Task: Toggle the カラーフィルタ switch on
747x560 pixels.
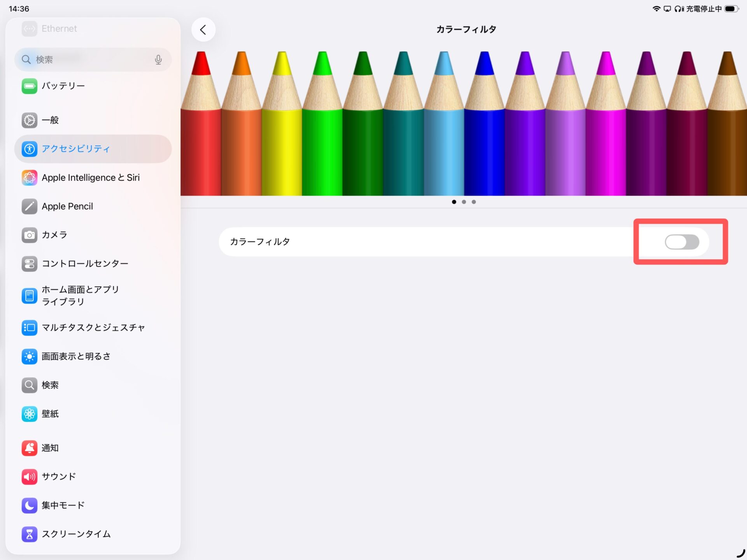Action: coord(682,242)
